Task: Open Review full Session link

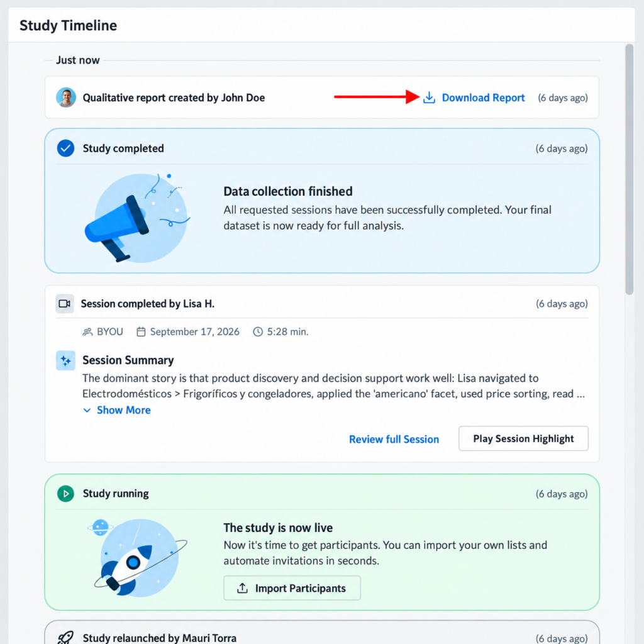Action: (x=394, y=439)
